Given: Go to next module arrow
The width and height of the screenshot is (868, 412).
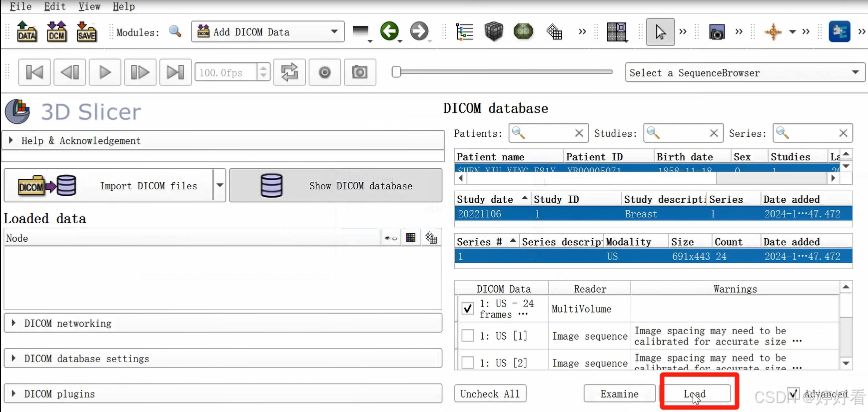Looking at the screenshot, I should coord(420,31).
